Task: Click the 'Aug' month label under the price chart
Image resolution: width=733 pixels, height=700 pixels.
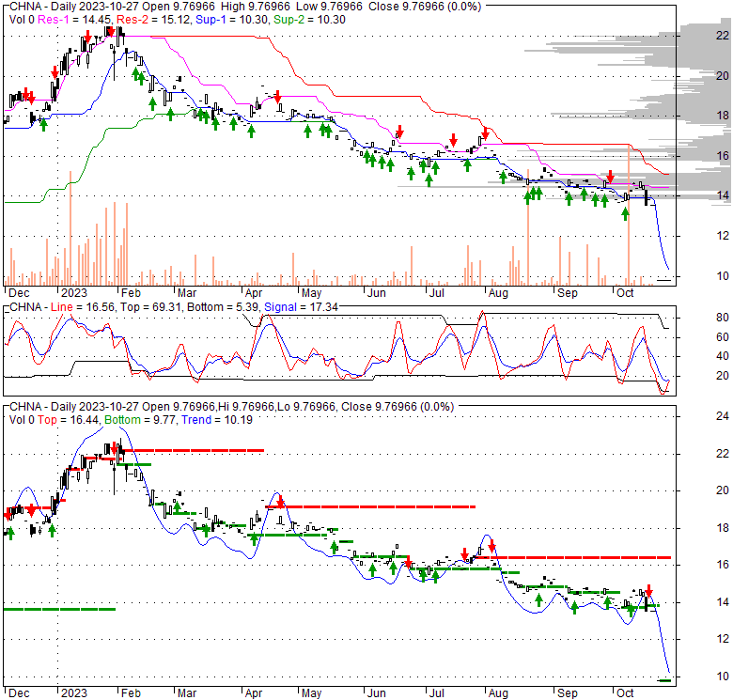Action: 498,293
